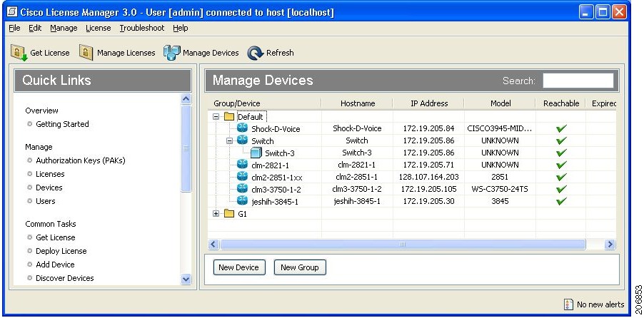
Task: Select the 172.19.205.30 IP cell
Action: click(429, 201)
